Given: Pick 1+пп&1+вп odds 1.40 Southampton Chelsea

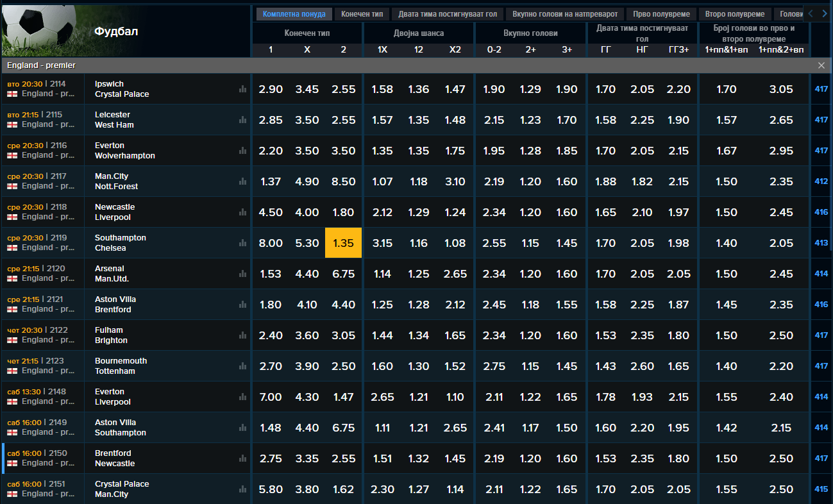Looking at the screenshot, I should 726,243.
